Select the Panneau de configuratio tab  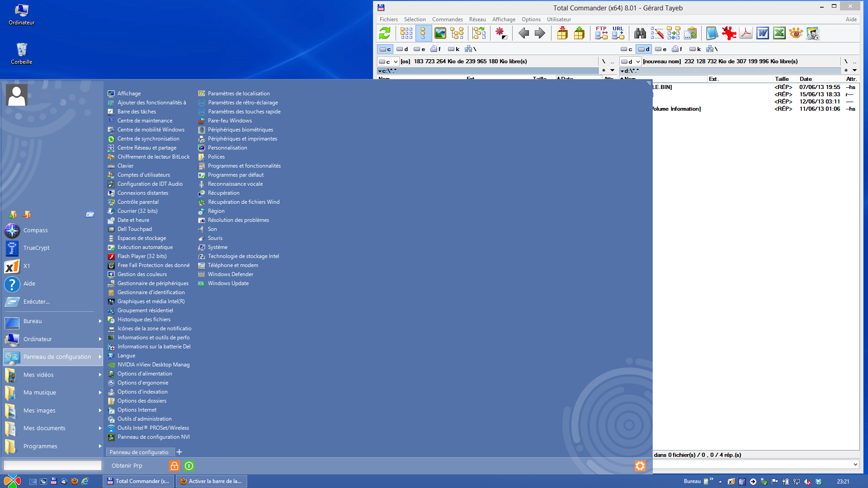[x=139, y=452]
